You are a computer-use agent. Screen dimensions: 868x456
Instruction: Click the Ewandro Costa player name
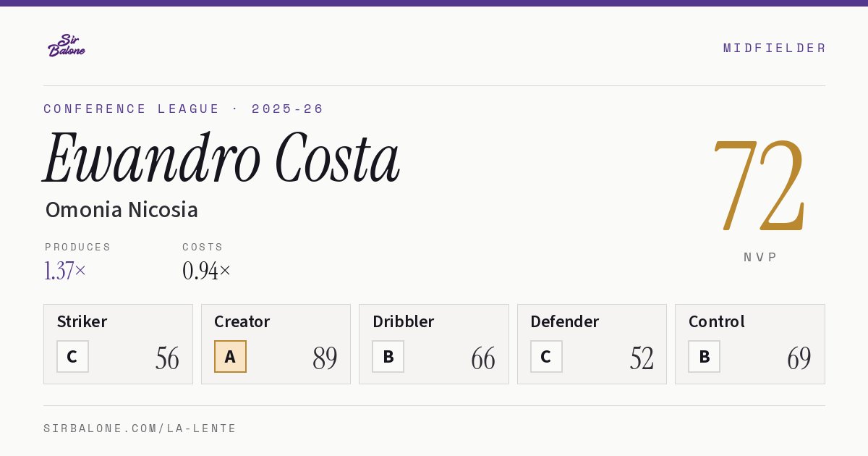click(221, 158)
